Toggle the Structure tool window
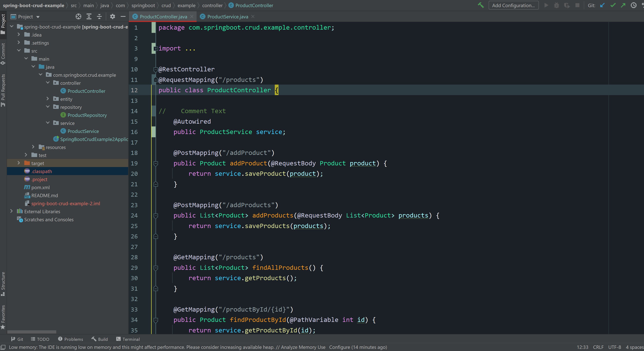The image size is (644, 351). (x=3, y=284)
